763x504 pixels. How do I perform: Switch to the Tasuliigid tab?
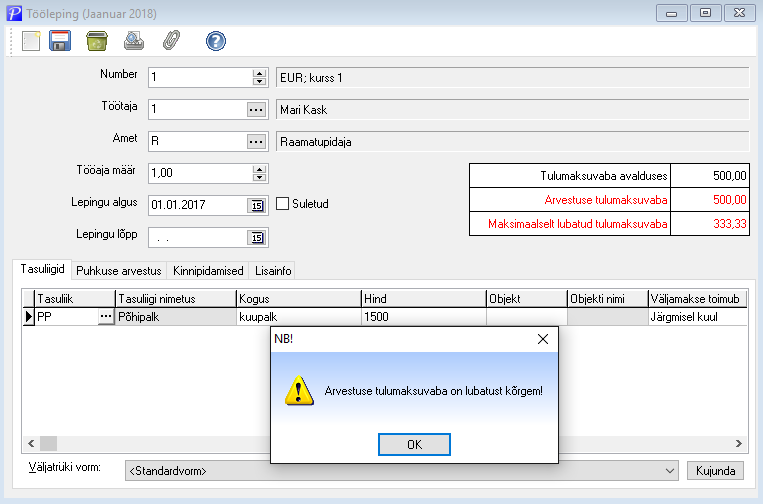coord(42,269)
